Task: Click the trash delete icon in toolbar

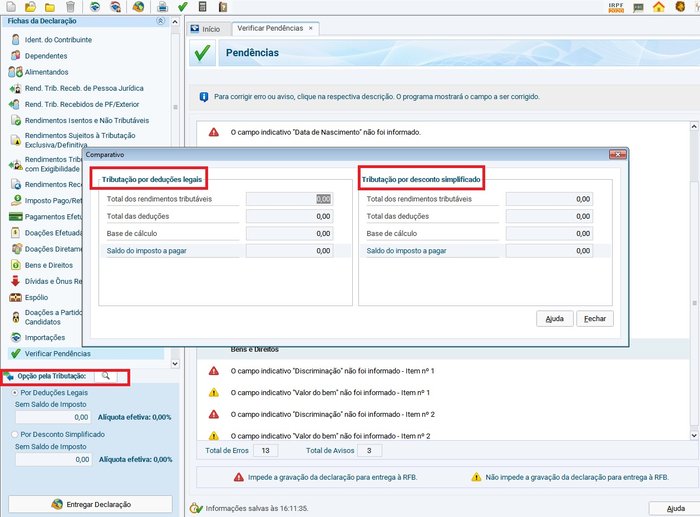Action: pyautogui.click(x=69, y=7)
